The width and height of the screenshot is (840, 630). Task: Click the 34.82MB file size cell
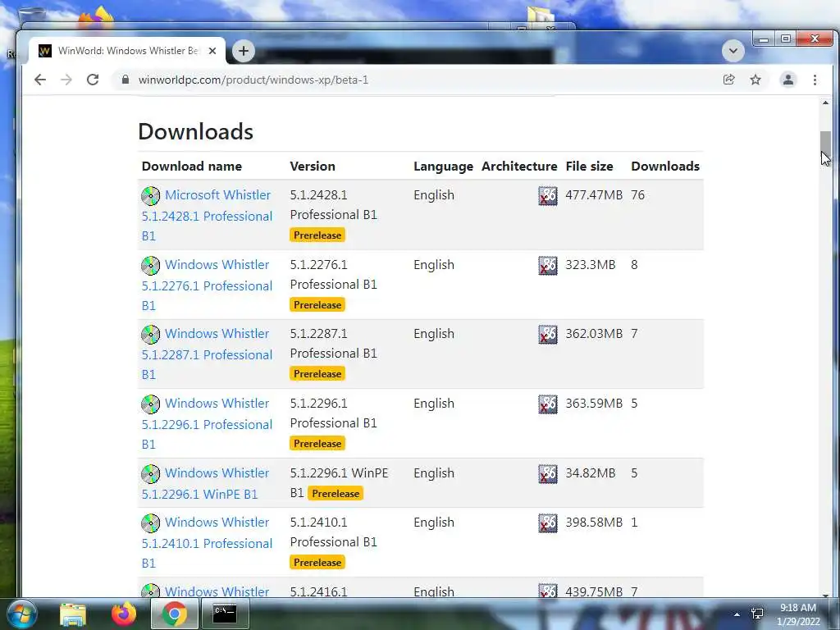pyautogui.click(x=591, y=473)
